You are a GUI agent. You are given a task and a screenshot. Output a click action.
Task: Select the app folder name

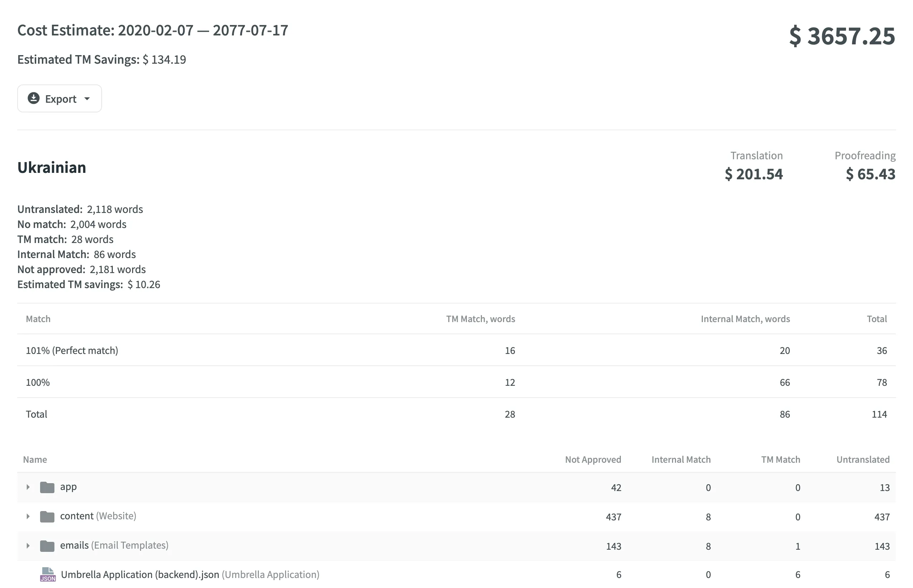point(68,487)
